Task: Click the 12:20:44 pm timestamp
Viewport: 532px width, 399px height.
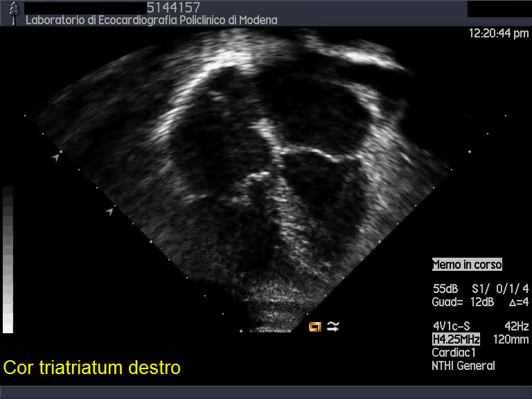Action: [498, 33]
